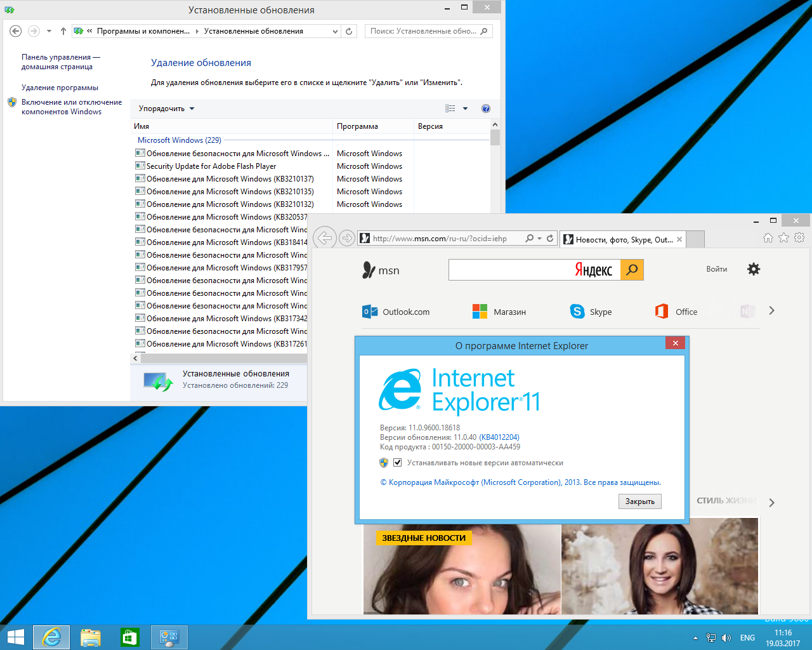Open the Windows Store taskbar icon
Screen dimensions: 812x650
point(129,637)
